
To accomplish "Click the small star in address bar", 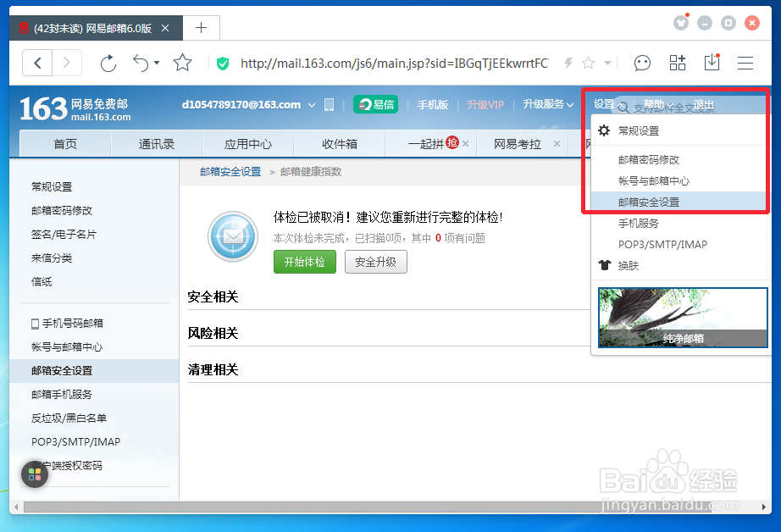I will [588, 63].
